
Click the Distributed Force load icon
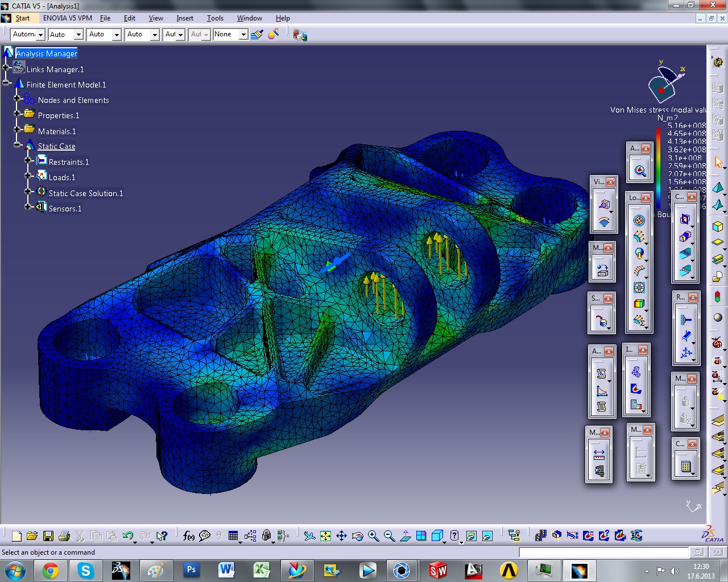pos(639,237)
